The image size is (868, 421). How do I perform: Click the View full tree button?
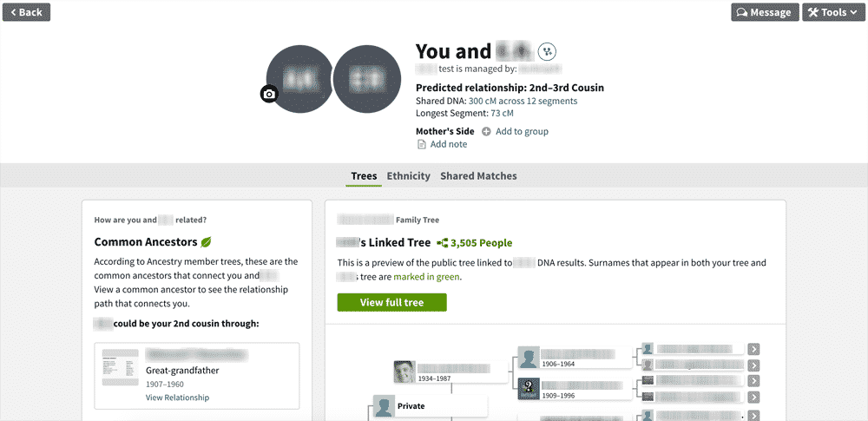click(x=392, y=302)
